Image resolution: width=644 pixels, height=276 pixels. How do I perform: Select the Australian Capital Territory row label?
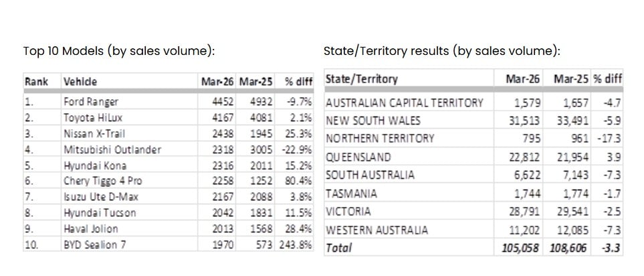click(x=404, y=102)
